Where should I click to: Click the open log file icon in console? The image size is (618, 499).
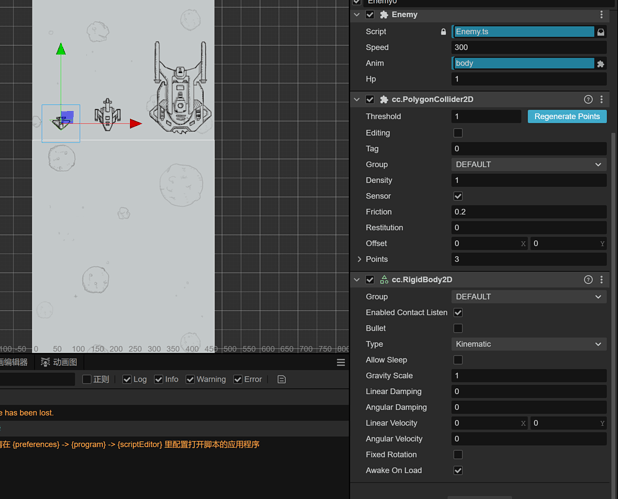(281, 379)
